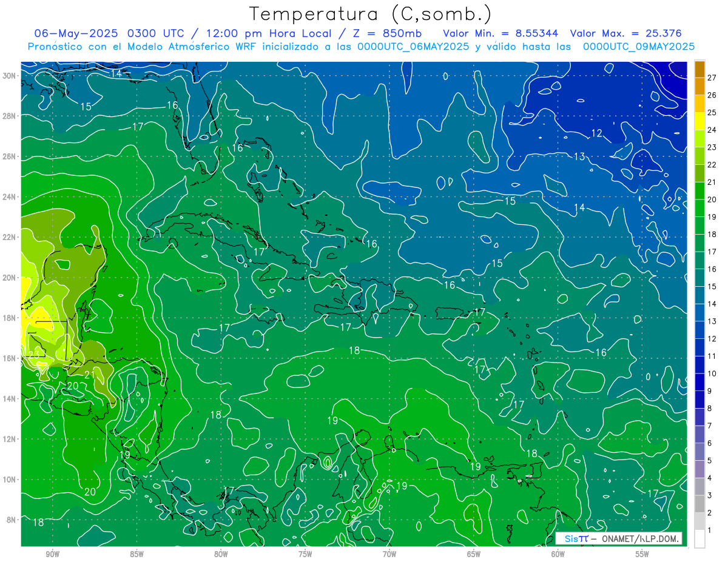Click the '18N' latitude axis label
Viewport: 728px width, 562px height.
coord(10,318)
